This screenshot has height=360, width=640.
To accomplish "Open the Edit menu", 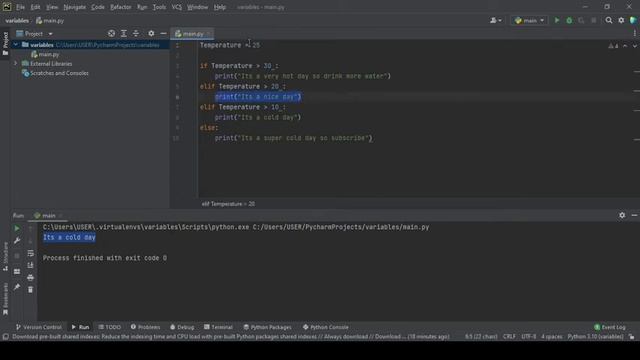I will pos(36,7).
